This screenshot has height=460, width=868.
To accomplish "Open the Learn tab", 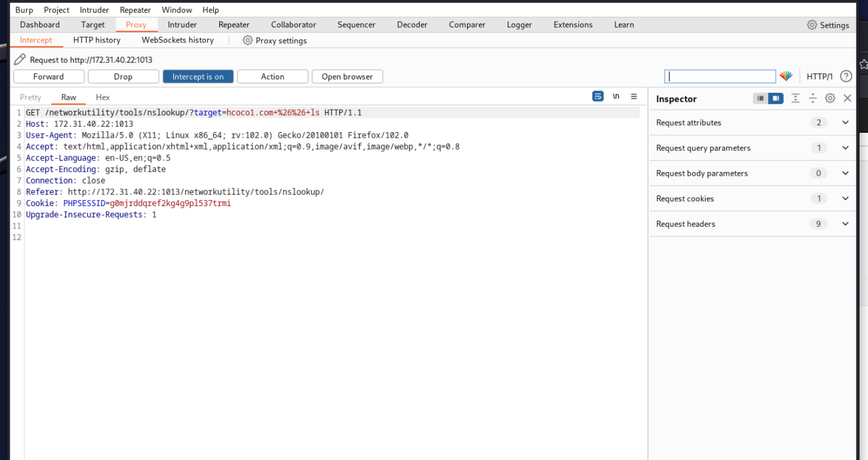I will [624, 25].
